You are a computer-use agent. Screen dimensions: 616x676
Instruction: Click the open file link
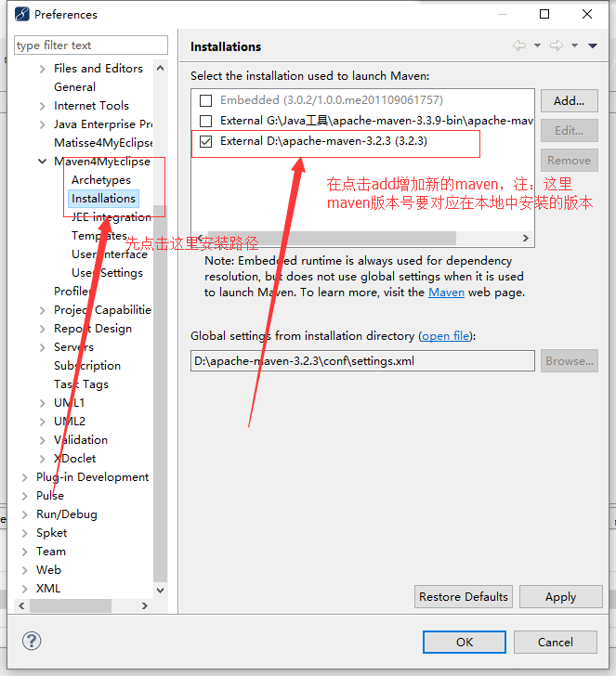(445, 336)
